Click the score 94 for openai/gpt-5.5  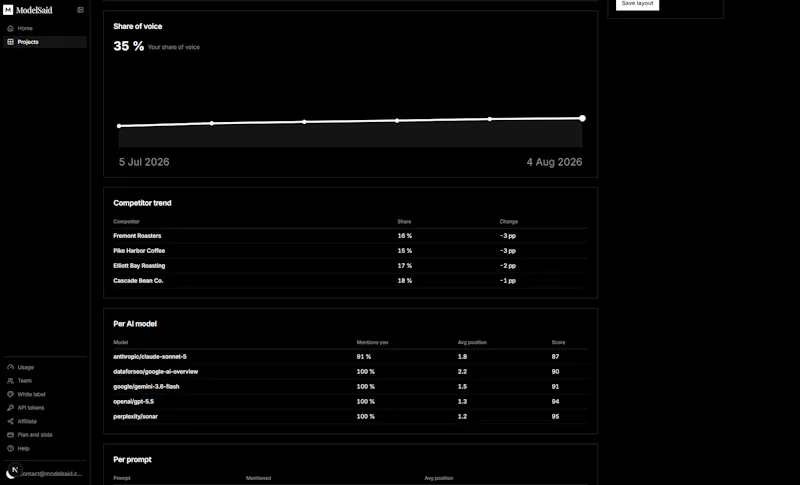[x=555, y=402]
